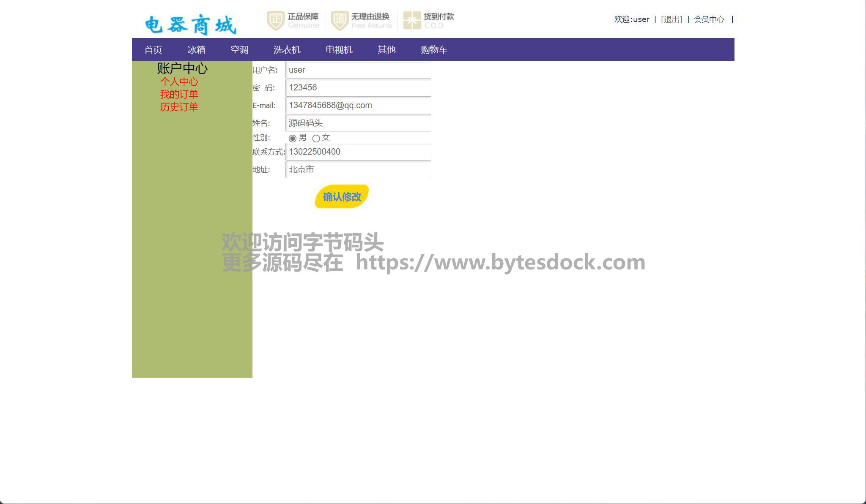Go to the 冰箱 category
Image resolution: width=866 pixels, height=504 pixels.
(x=196, y=50)
